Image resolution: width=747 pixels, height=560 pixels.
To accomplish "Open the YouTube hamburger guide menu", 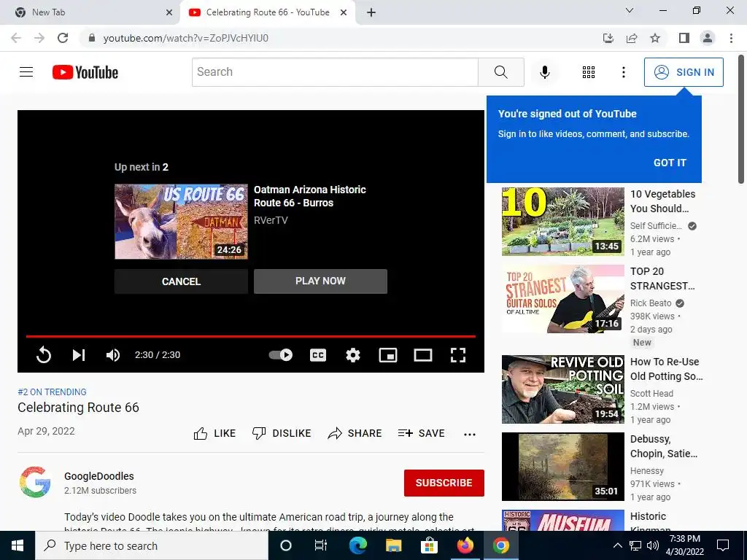I will [x=26, y=72].
